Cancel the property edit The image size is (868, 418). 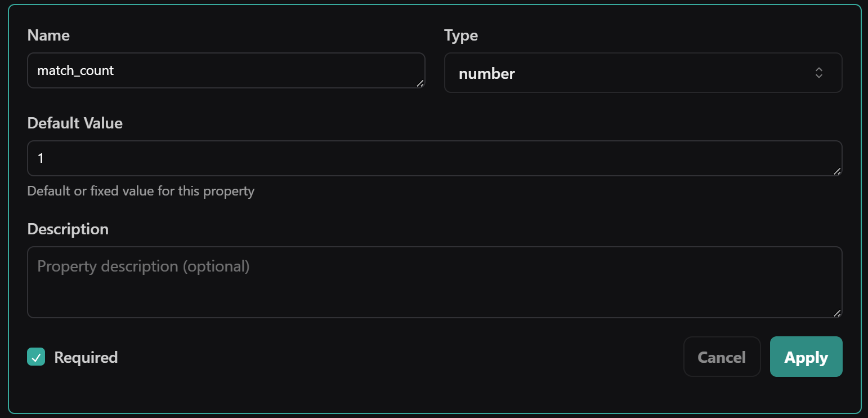tap(722, 357)
